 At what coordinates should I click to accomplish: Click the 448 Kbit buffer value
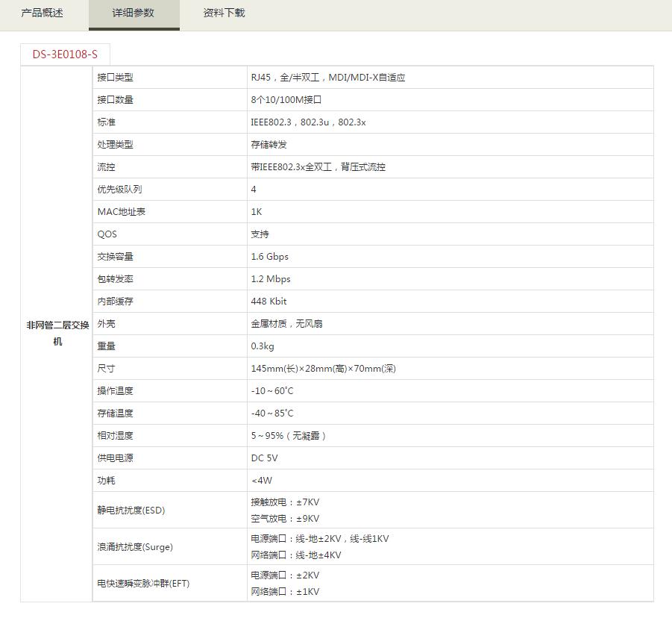pyautogui.click(x=269, y=302)
